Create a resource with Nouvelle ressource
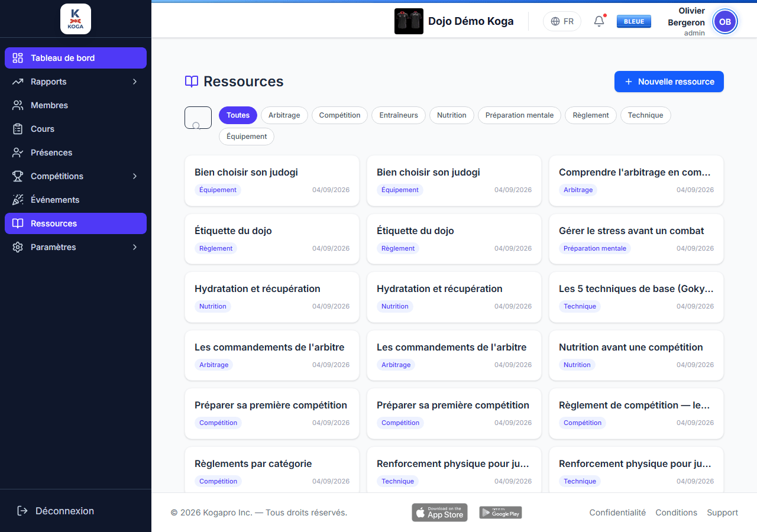The image size is (757, 532). point(669,82)
